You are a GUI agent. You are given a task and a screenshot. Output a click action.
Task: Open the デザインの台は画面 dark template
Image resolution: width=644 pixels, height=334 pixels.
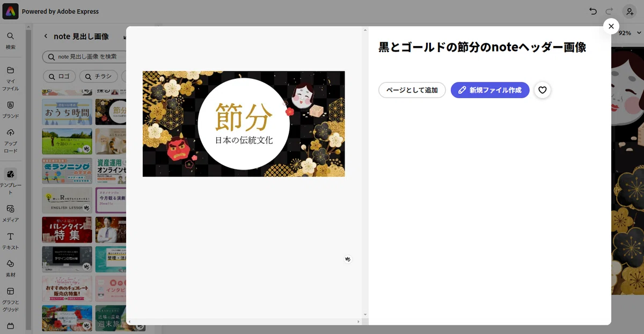click(67, 259)
